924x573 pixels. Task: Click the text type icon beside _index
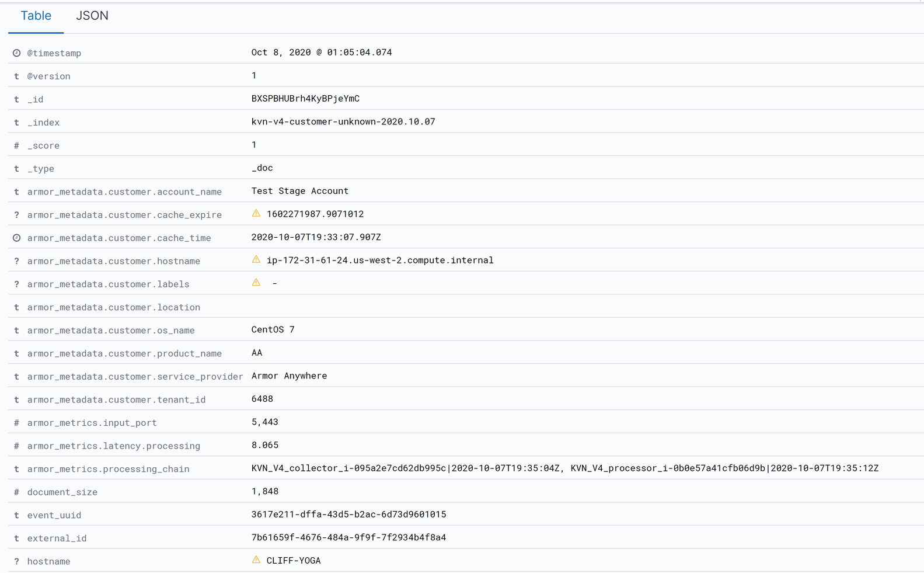coord(17,123)
